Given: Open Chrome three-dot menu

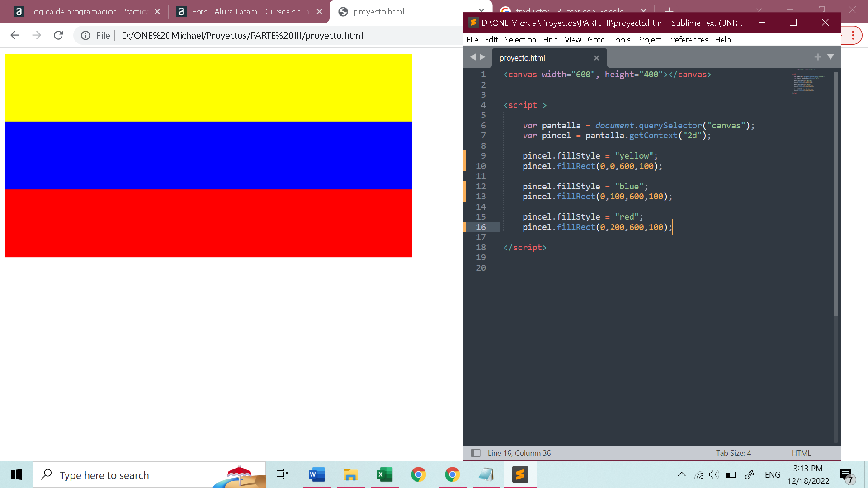Looking at the screenshot, I should click(x=853, y=35).
